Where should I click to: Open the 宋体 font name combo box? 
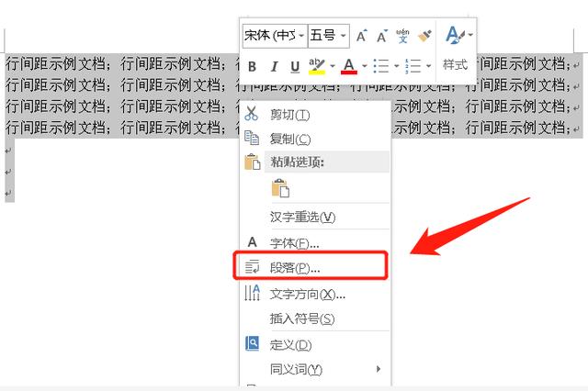click(275, 36)
